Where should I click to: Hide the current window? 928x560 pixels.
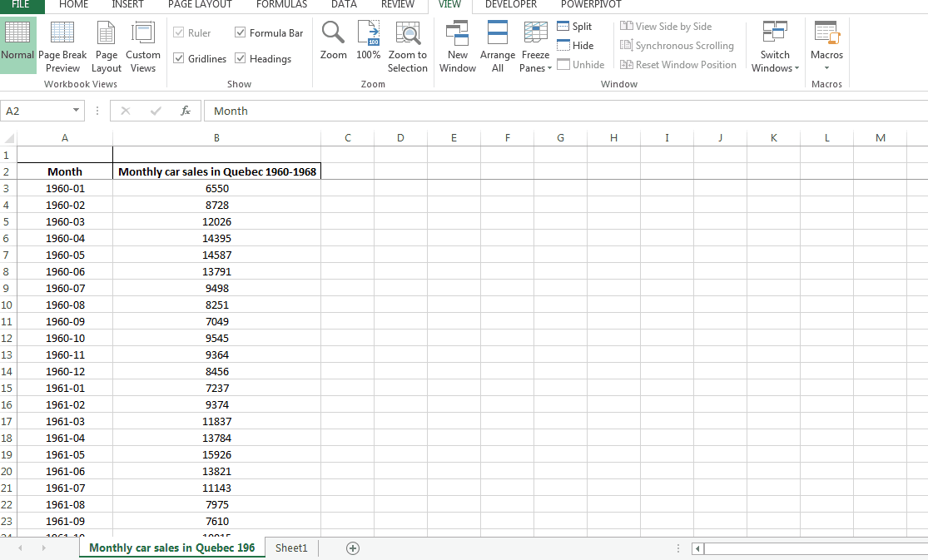tap(574, 45)
